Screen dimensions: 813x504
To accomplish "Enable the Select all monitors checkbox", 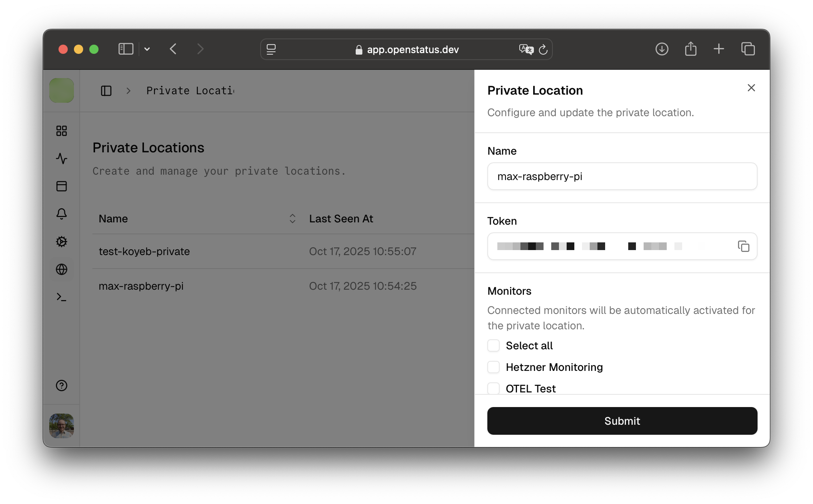I will click(x=493, y=345).
